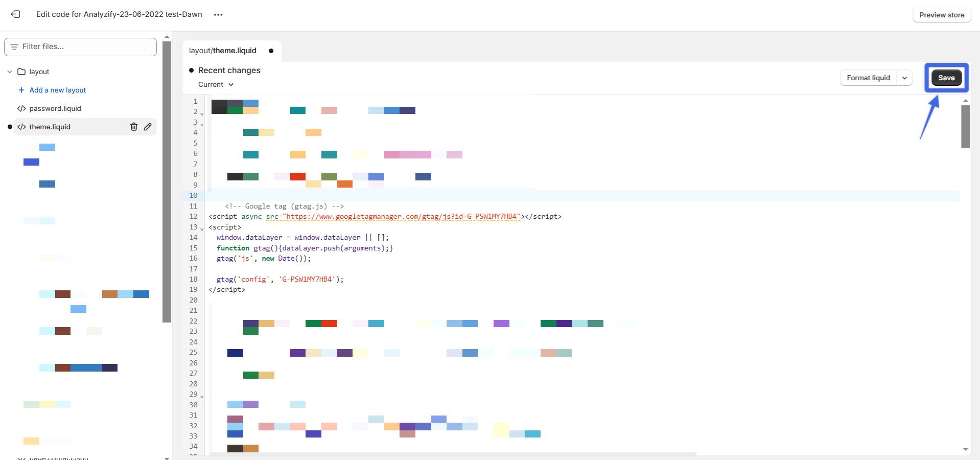This screenshot has height=460, width=980.
Task: Select theme.liquid in file tree
Action: [50, 127]
